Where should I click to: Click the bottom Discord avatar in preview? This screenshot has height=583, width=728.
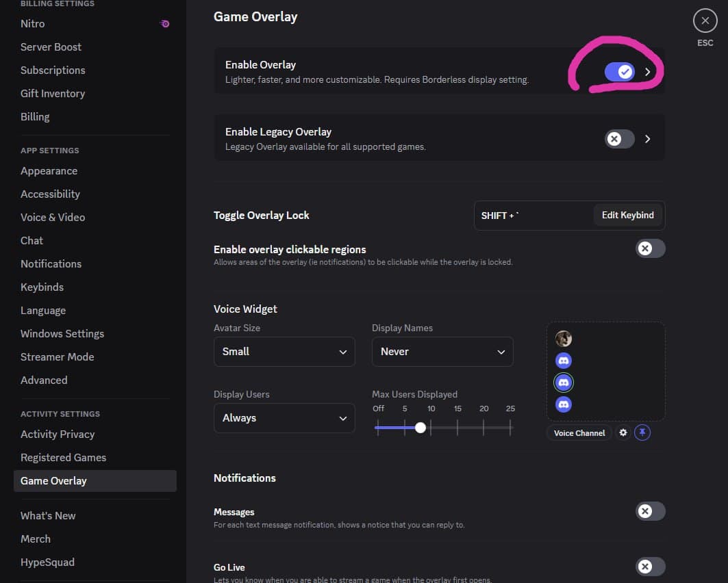click(564, 404)
